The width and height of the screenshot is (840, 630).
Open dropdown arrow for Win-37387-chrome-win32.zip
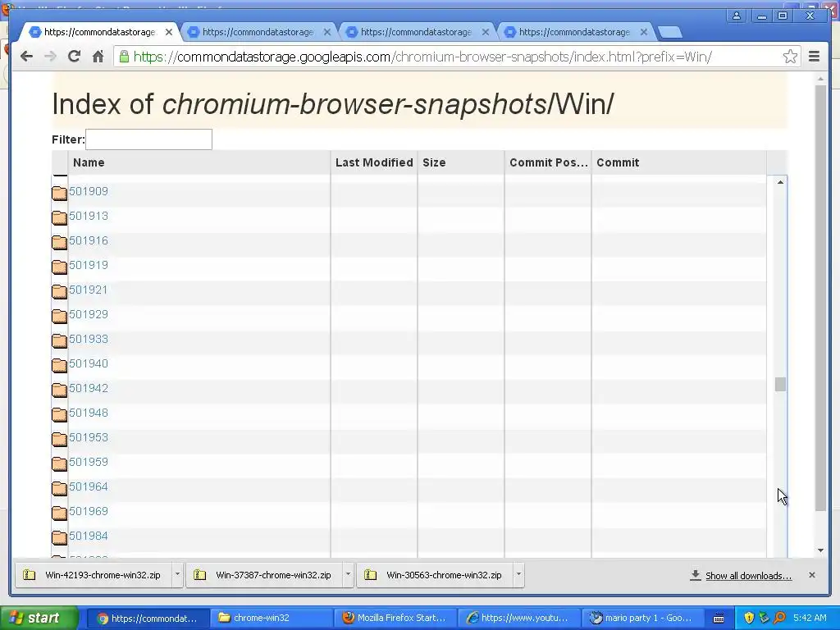pos(348,575)
